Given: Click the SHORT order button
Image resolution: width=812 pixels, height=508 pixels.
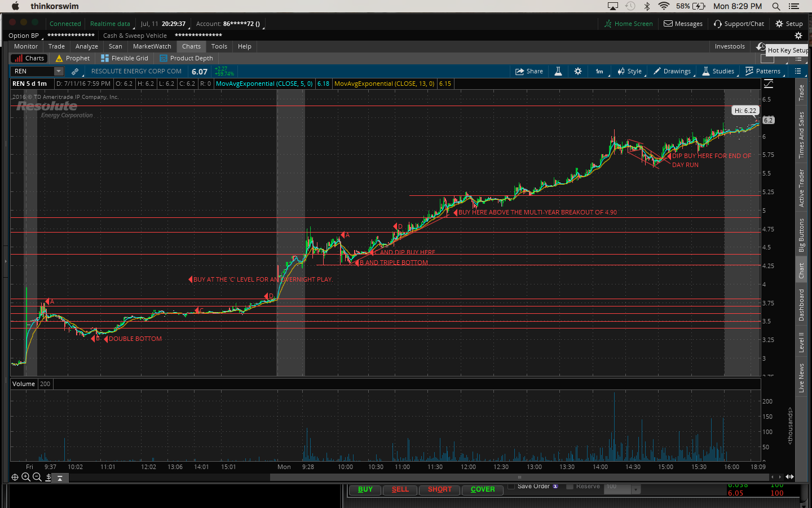Looking at the screenshot, I should point(440,490).
